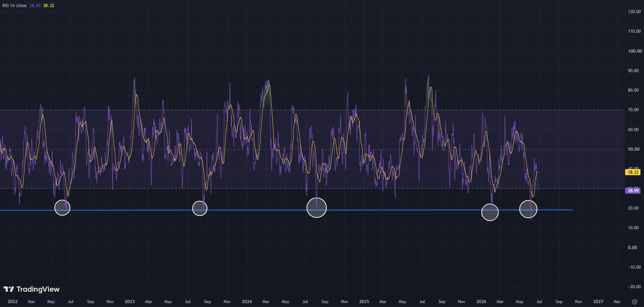Viewport: 644px width, 307px height.
Task: Select the last circle near Jul 2026
Action: (528, 208)
